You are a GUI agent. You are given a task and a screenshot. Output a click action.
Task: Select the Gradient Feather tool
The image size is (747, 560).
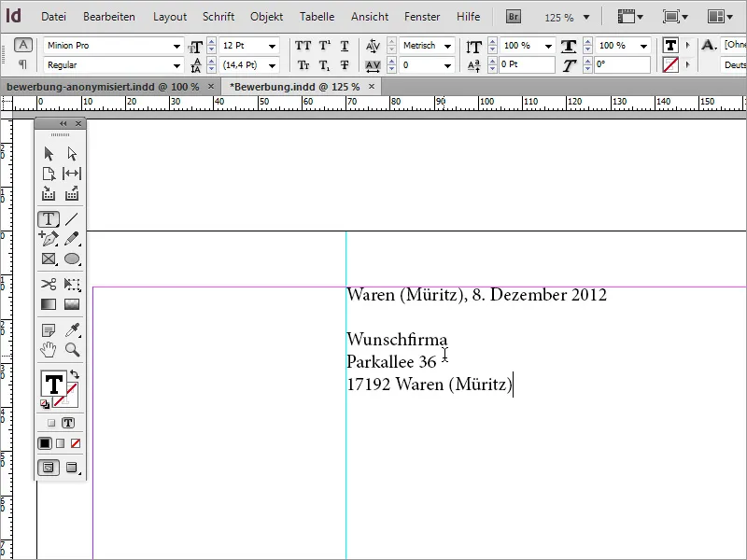[x=72, y=304]
